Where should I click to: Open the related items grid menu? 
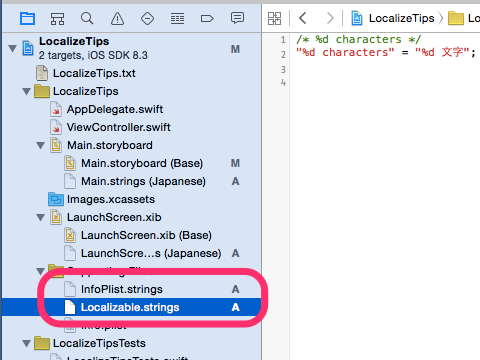tap(275, 18)
